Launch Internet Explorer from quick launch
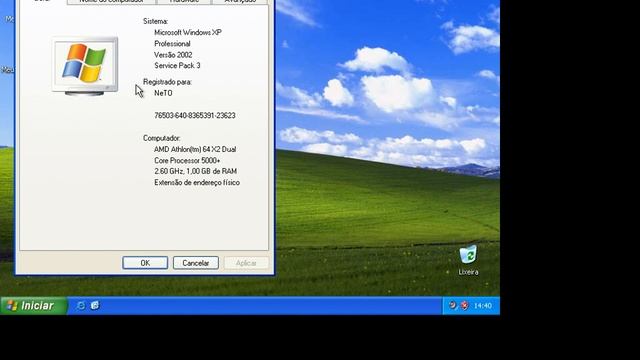 pos(81,305)
